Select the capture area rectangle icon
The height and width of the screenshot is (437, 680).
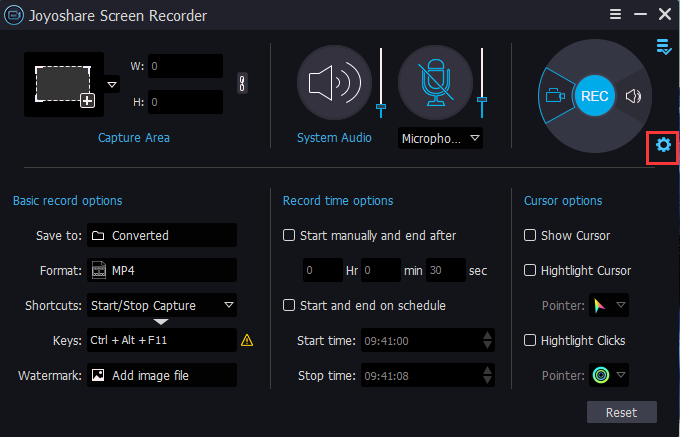64,85
